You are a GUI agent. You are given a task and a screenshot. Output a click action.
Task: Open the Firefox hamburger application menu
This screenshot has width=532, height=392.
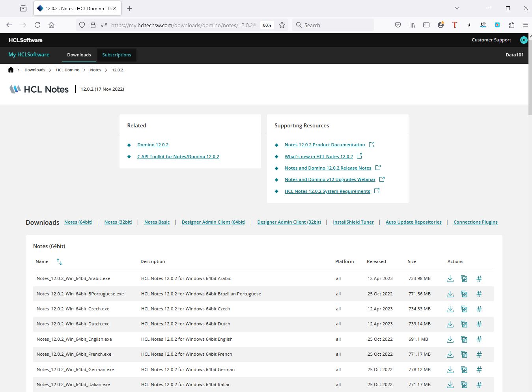[525, 25]
